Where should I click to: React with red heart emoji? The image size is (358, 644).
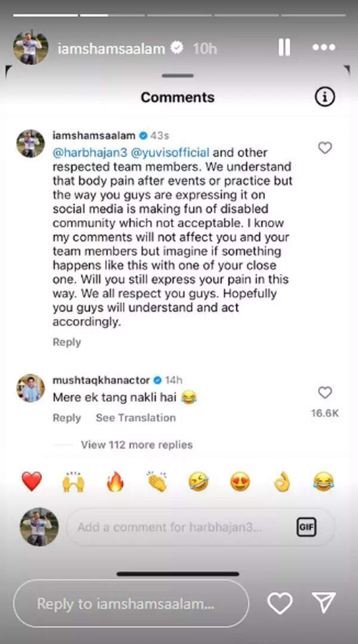pyautogui.click(x=32, y=482)
